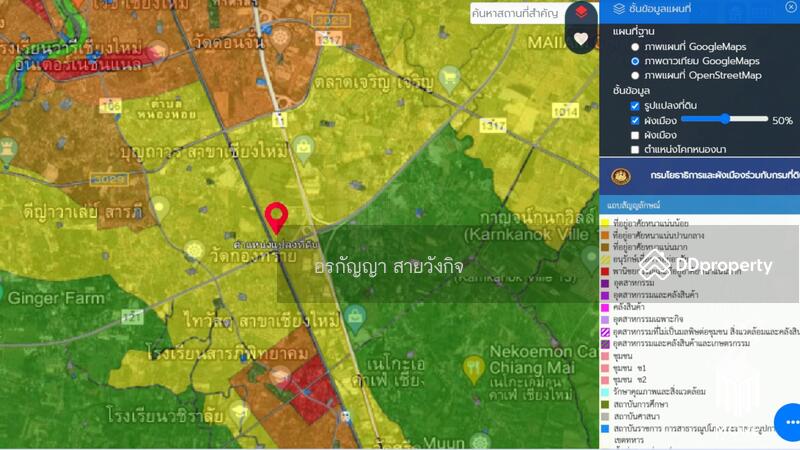This screenshot has width=800, height=450.
Task: Click the ตลาดเจริญ เจริญ shopping cart marker
Action: tap(449, 79)
